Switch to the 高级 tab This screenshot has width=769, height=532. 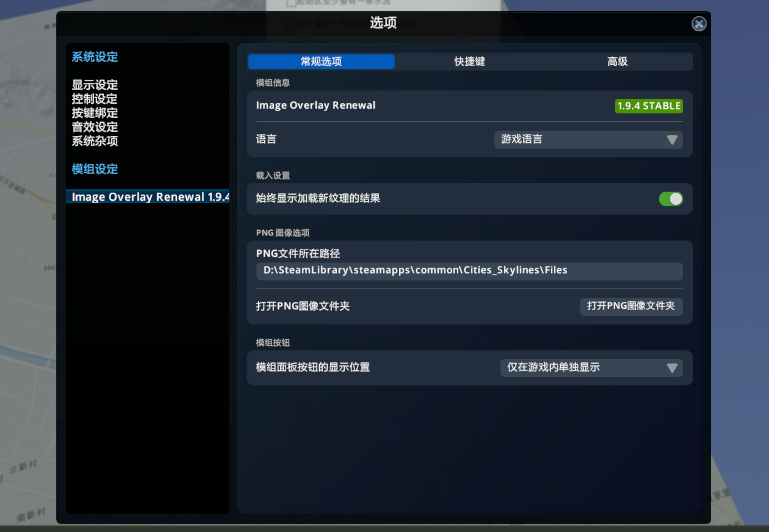coord(617,61)
